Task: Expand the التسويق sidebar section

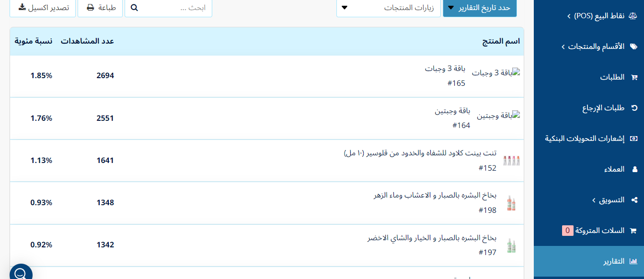Action: pyautogui.click(x=589, y=200)
